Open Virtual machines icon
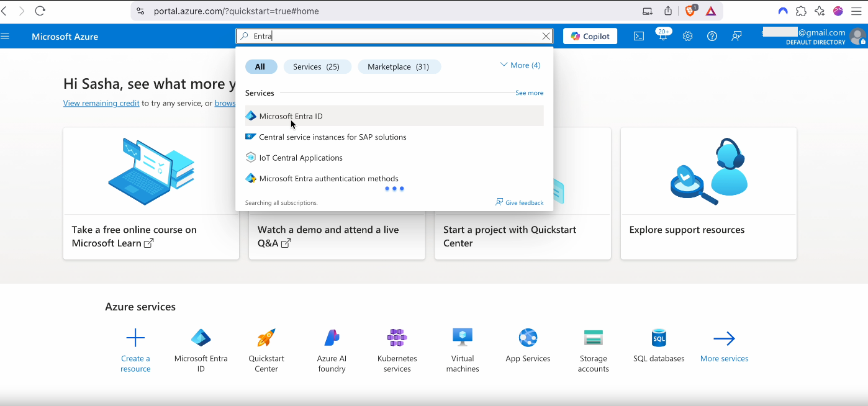The width and height of the screenshot is (868, 406). [463, 338]
